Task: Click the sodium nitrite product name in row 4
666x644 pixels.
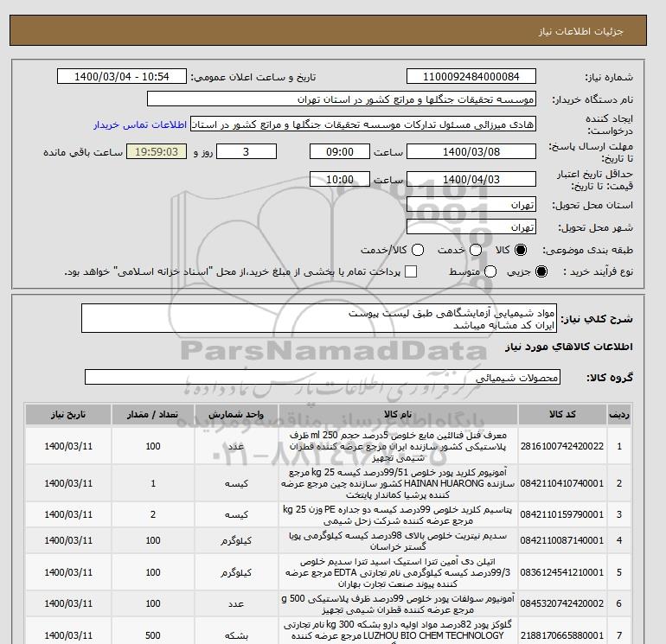Action: coord(398,541)
